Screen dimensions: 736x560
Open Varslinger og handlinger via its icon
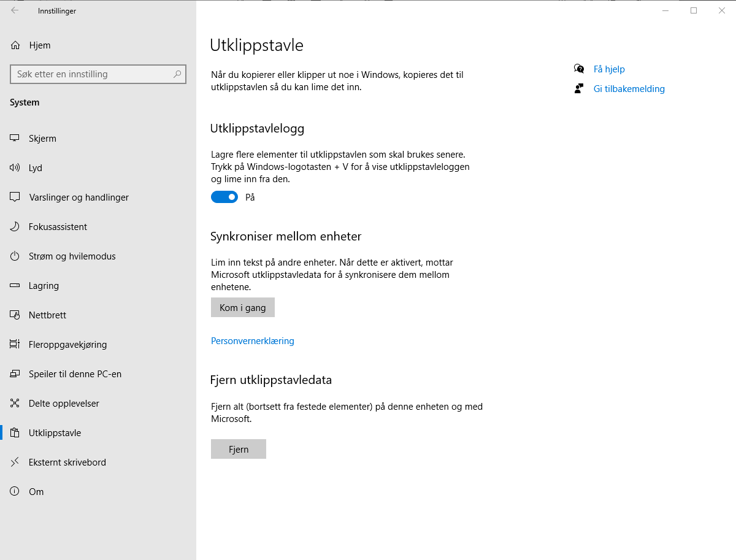[14, 197]
